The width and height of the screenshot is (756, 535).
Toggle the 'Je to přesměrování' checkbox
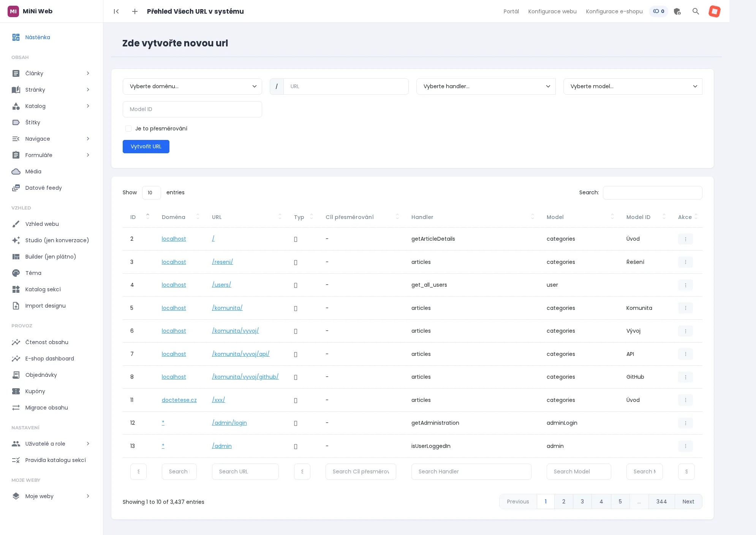tap(128, 129)
